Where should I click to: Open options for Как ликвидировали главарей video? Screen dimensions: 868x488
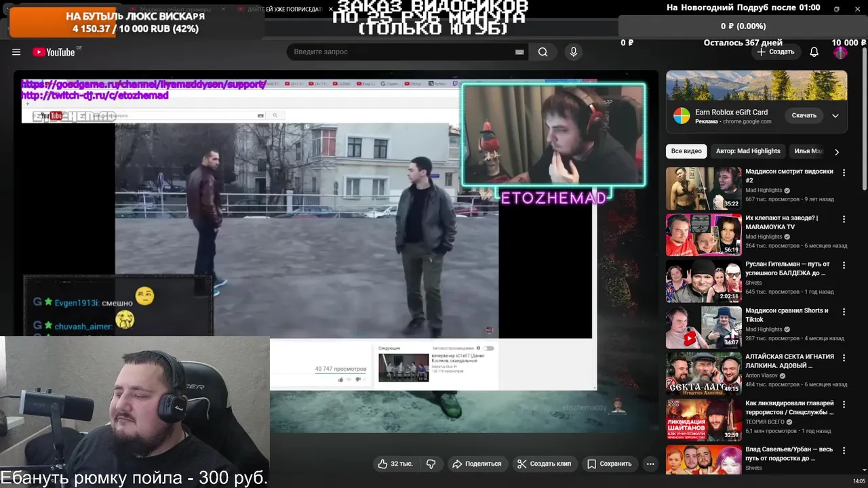[844, 405]
